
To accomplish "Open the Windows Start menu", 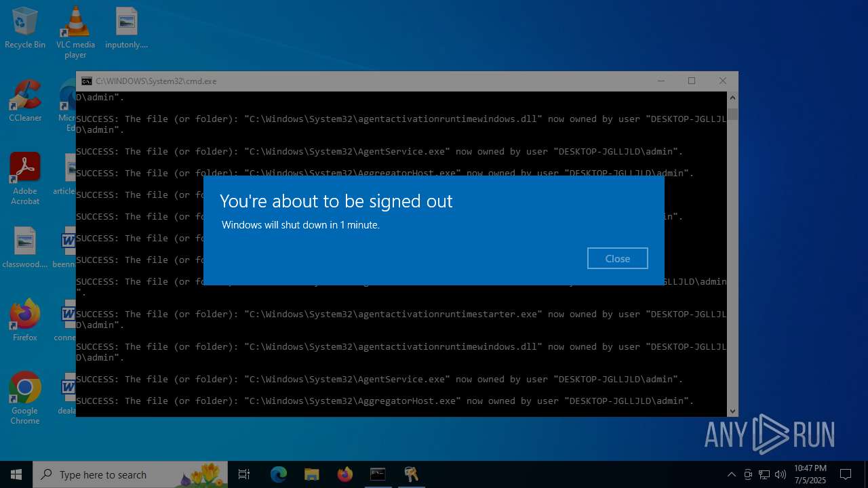I will click(16, 474).
